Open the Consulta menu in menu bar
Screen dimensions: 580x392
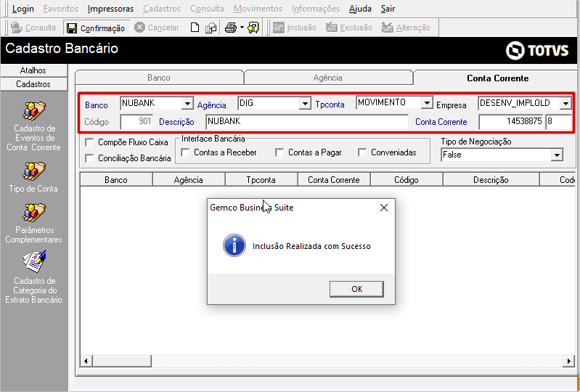pyautogui.click(x=207, y=9)
